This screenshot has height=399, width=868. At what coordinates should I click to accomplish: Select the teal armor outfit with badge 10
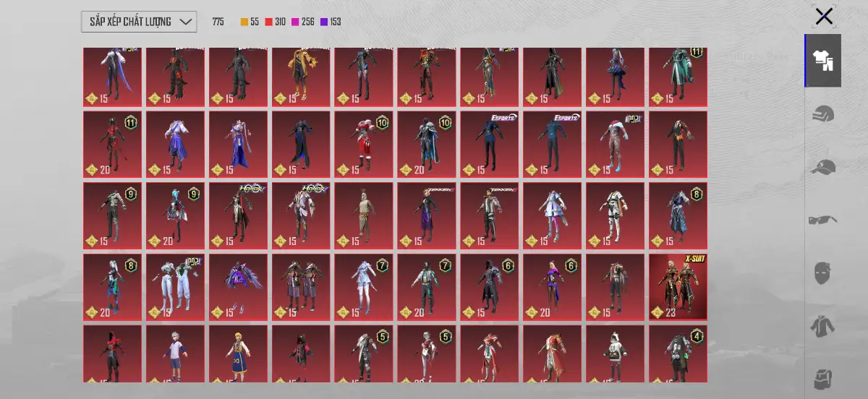coord(426,144)
